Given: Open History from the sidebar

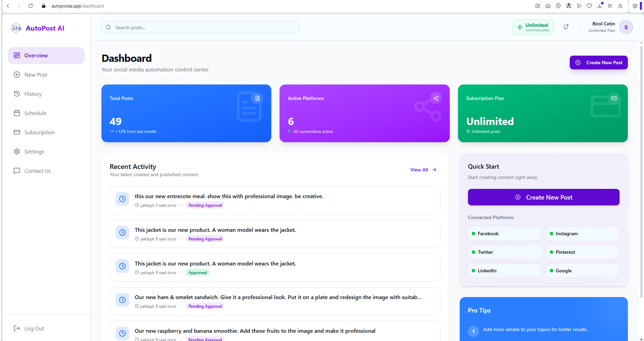Looking at the screenshot, I should (x=33, y=94).
